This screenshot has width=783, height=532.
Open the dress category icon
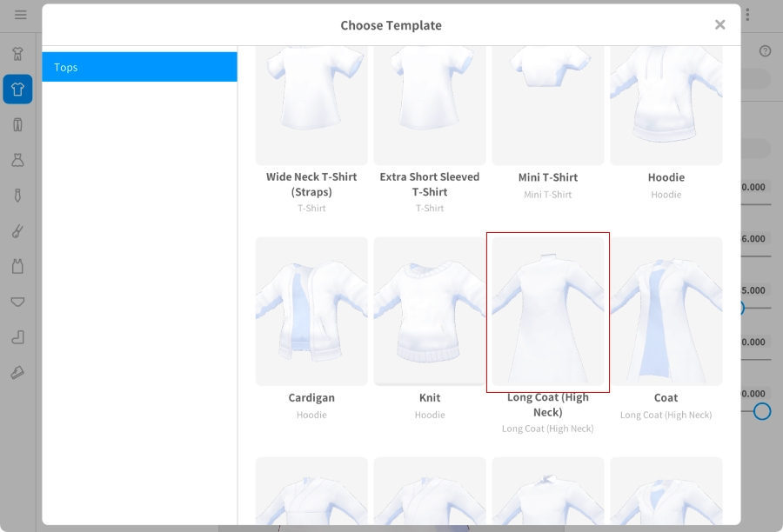click(17, 160)
